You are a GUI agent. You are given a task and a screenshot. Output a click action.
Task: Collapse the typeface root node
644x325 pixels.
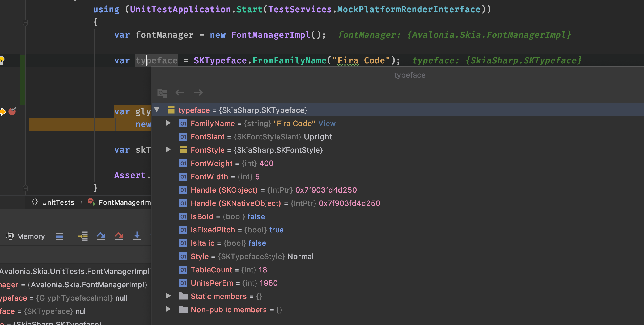pos(157,110)
